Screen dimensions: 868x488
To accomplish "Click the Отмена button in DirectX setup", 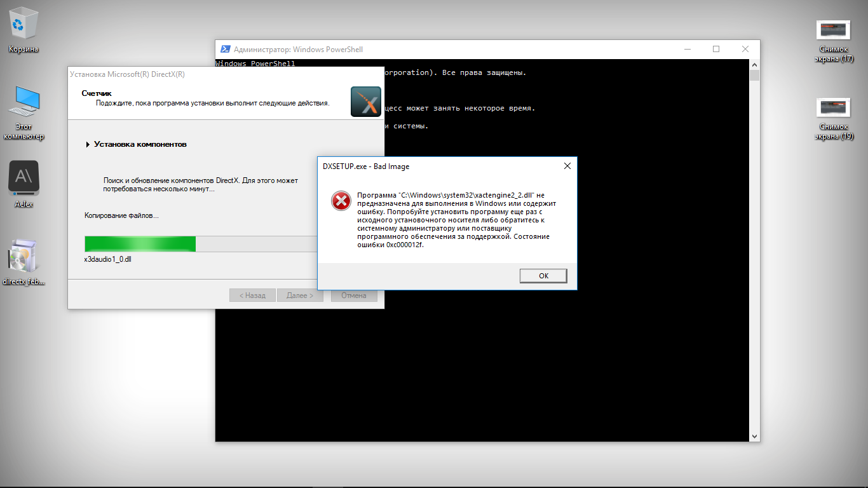I will (353, 295).
